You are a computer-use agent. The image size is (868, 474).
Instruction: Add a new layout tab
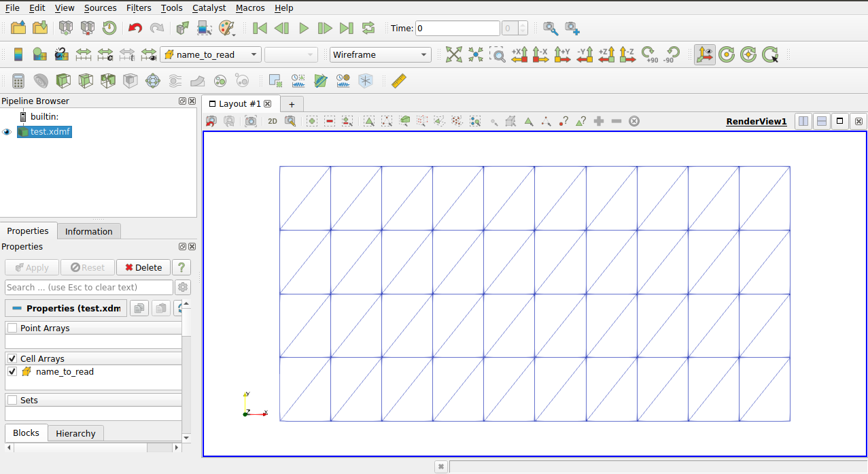click(x=292, y=104)
